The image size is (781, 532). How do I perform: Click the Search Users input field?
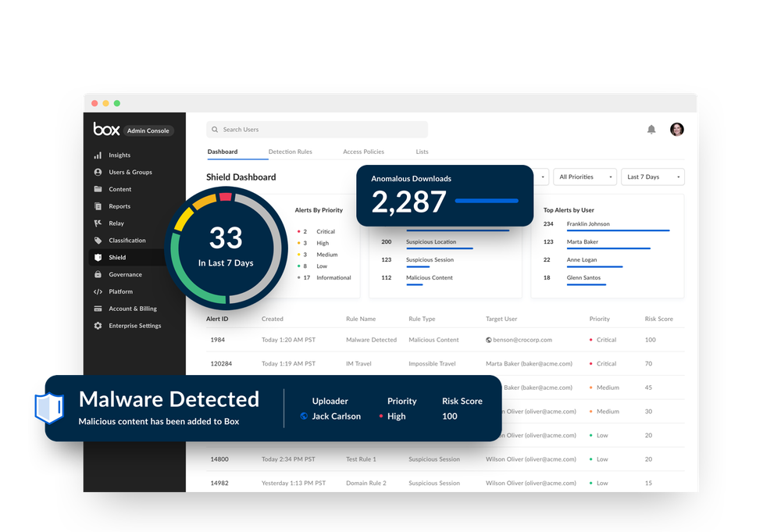pos(316,129)
